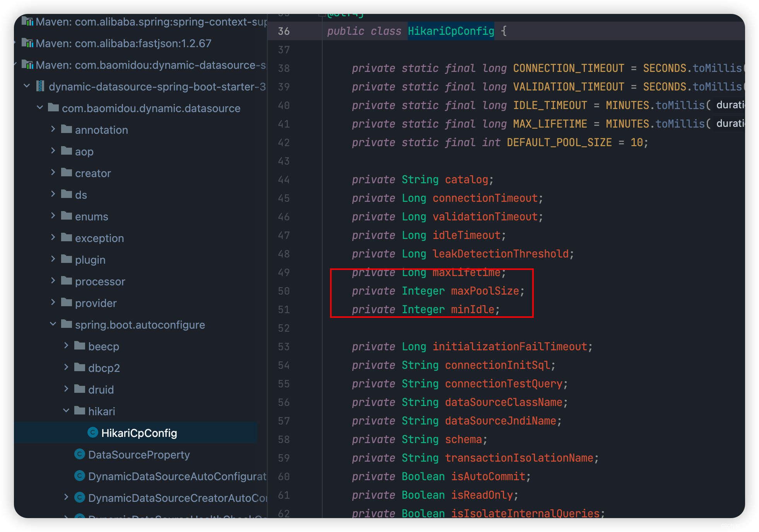Screen dimensions: 759x532
Task: Click the dynamic-datasource-spring-boot-starter jar icon
Action: [x=40, y=86]
